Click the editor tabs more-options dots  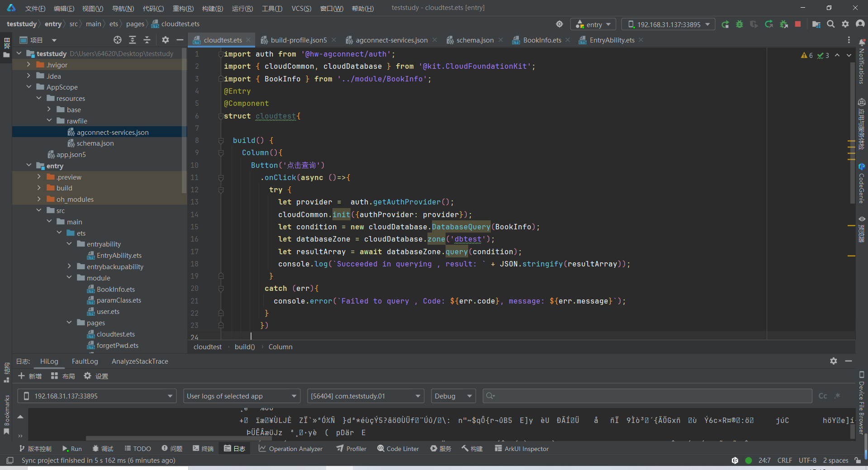(849, 40)
